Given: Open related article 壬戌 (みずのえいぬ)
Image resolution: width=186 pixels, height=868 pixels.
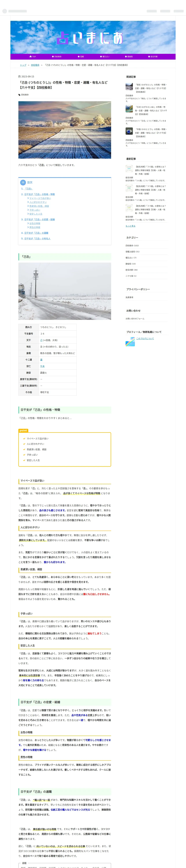Looking at the screenshot, I should point(151,111).
